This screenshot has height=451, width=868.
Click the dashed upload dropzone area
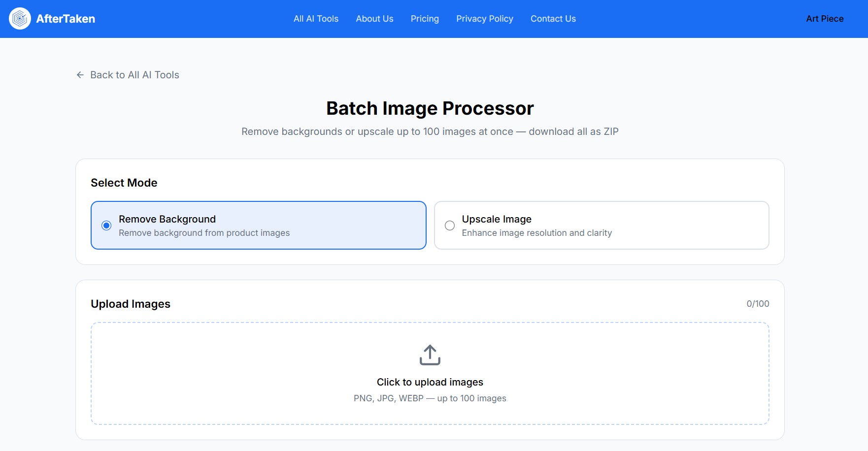coord(430,373)
